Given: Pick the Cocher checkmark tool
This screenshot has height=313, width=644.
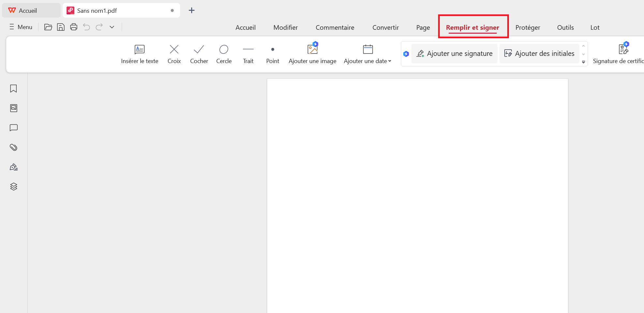Looking at the screenshot, I should click(x=199, y=54).
